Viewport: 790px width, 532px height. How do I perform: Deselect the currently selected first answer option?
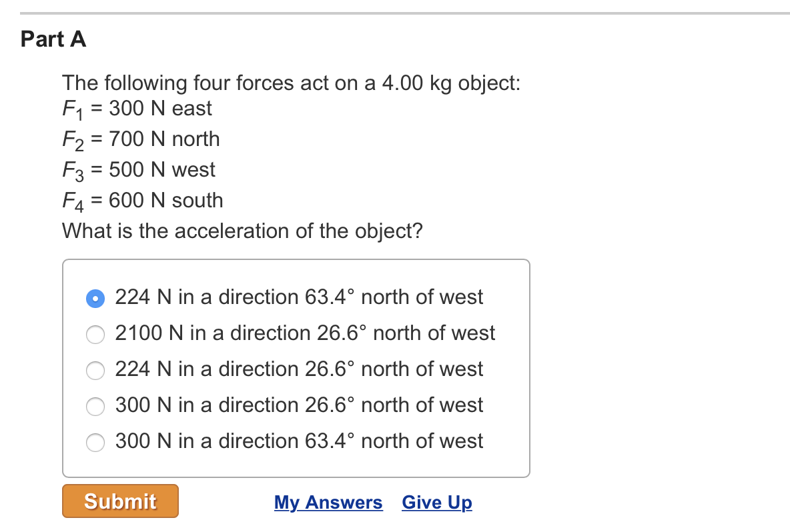pos(95,298)
